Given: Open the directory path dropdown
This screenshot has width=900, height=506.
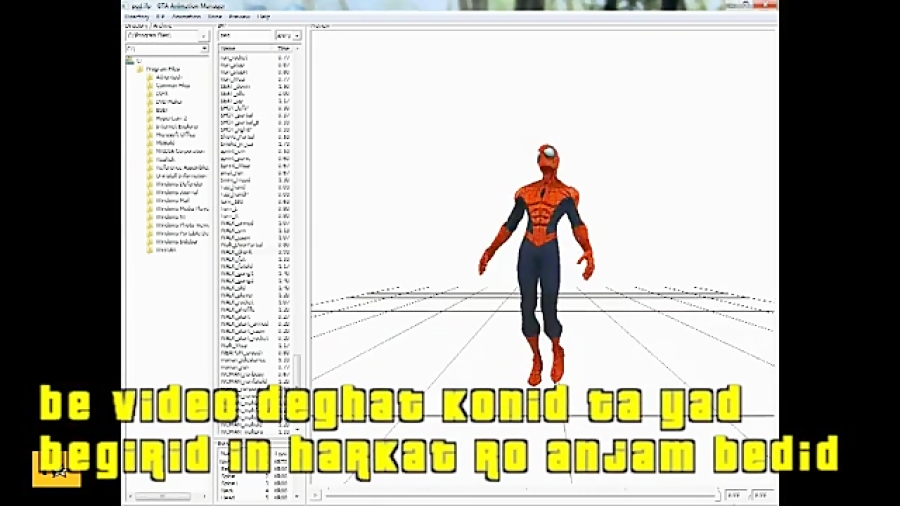Looking at the screenshot, I should 204,36.
